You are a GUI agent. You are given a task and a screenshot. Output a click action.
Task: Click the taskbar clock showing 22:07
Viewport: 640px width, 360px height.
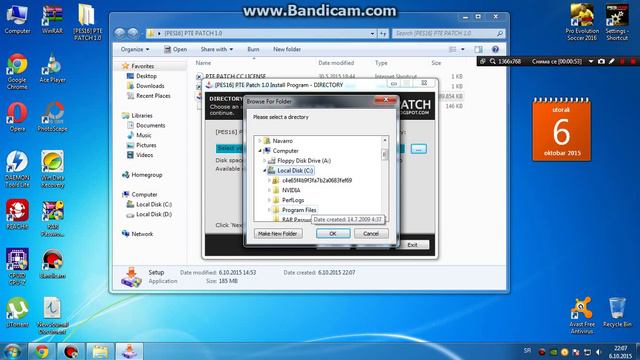click(x=620, y=352)
